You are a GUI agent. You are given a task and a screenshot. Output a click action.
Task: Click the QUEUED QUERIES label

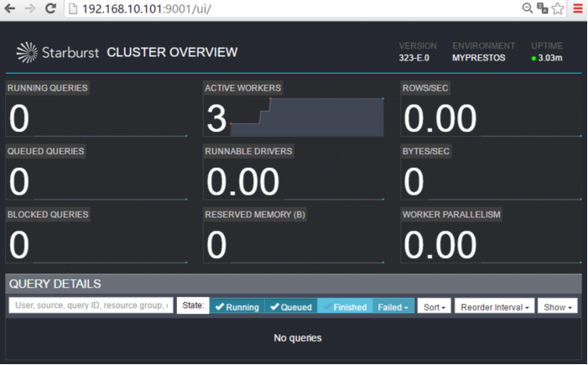46,151
